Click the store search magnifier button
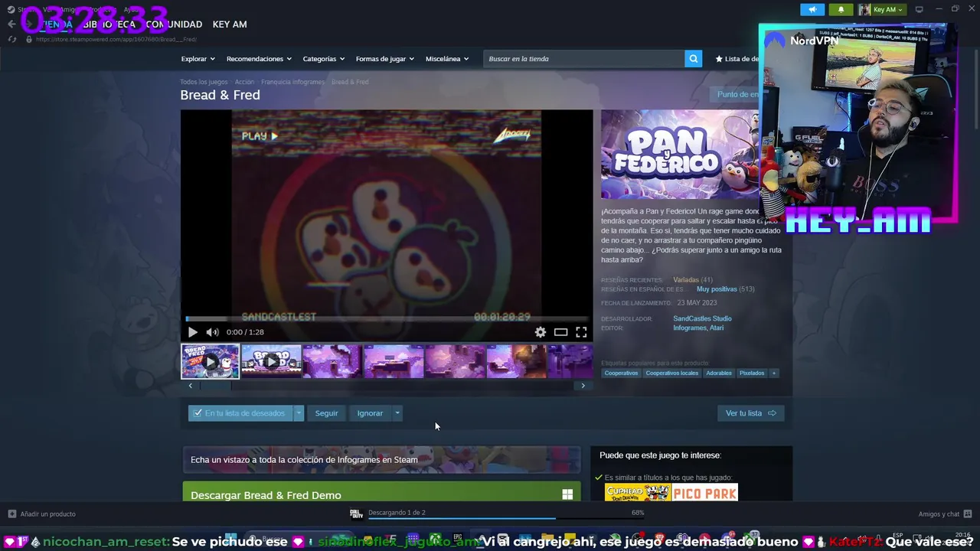Viewport: 980px width, 551px height. click(693, 59)
